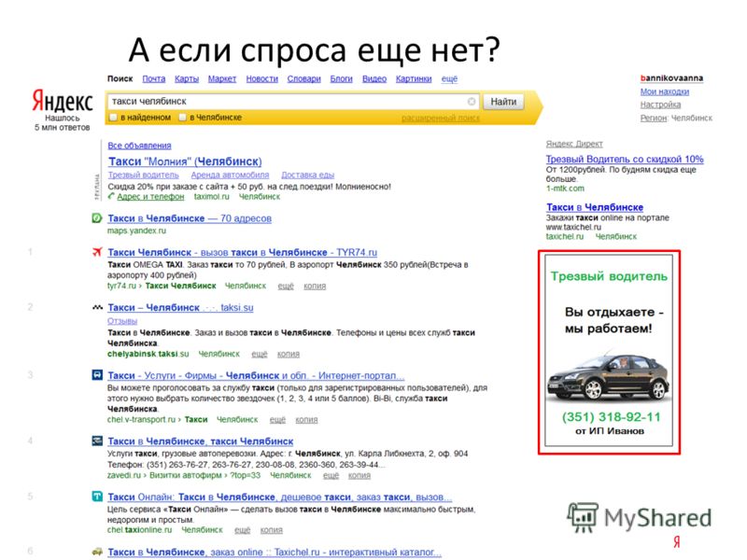Screen dimensions: 747x560
Task: Open the Карты service tab
Action: tap(187, 79)
